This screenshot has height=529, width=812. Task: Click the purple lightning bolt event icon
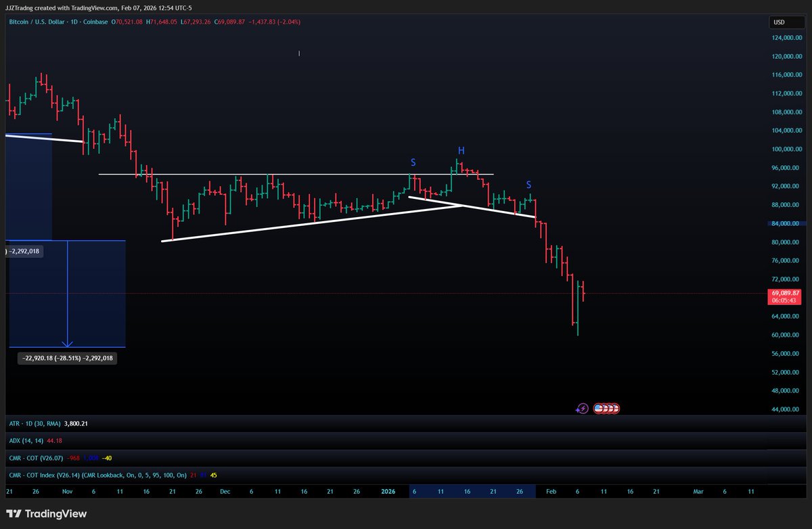(x=582, y=409)
